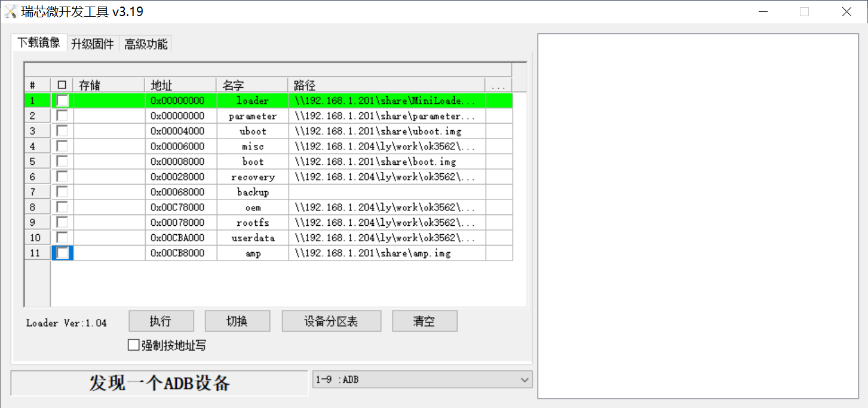Open the 高级功能 tab
Image resolution: width=868 pixels, height=408 pixels.
click(x=146, y=44)
